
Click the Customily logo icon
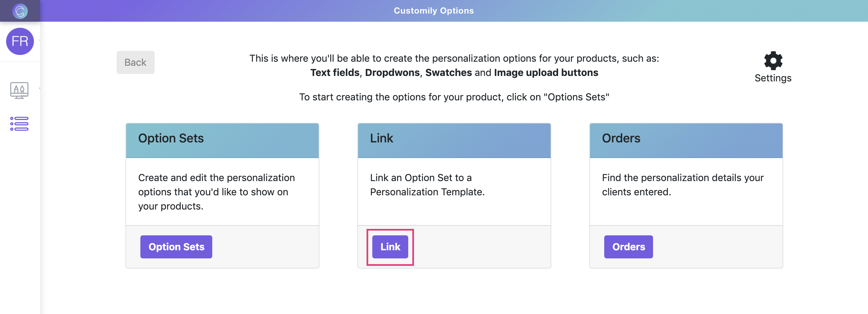[x=20, y=11]
